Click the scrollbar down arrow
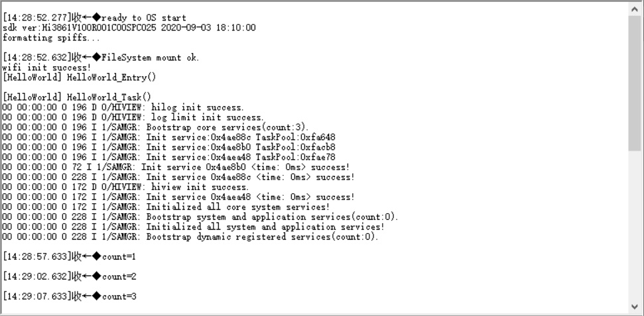644x316 pixels. coord(635,307)
